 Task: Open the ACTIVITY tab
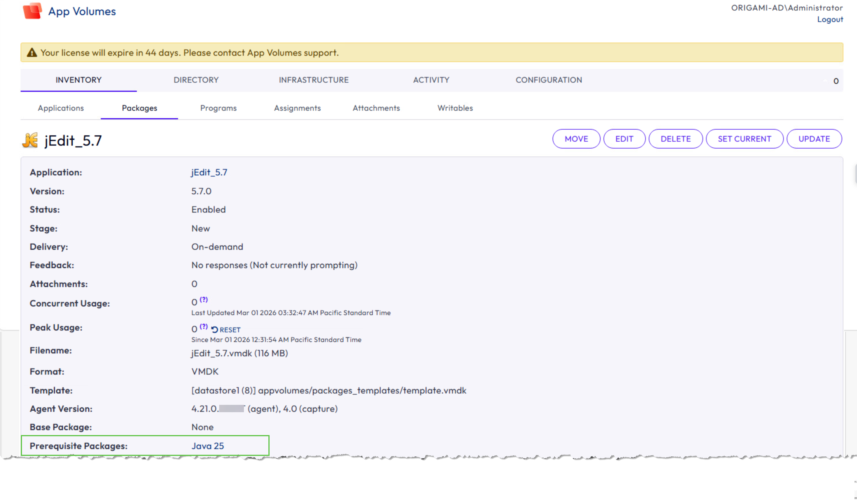click(x=431, y=80)
